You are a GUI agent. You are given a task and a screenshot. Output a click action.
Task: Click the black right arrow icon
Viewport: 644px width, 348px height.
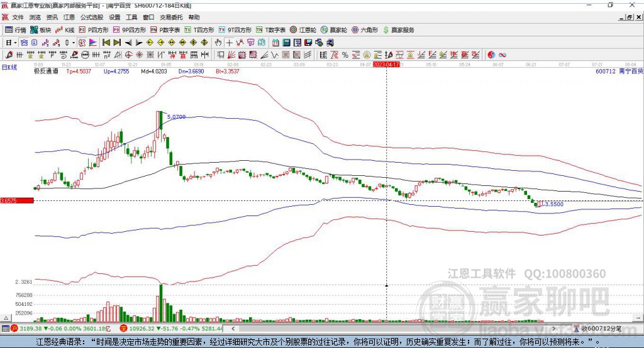pos(139,43)
